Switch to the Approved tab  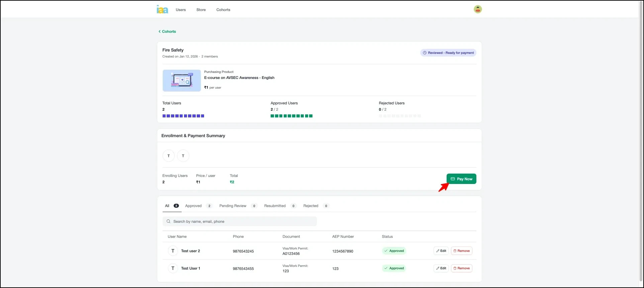click(194, 206)
